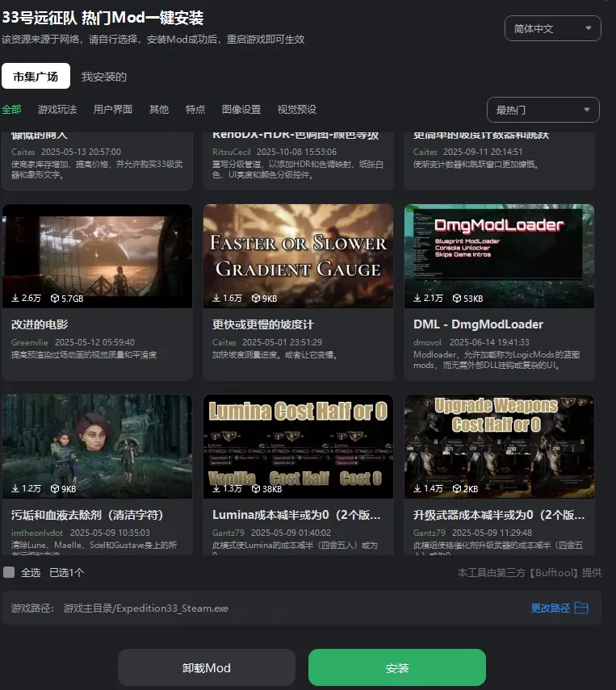The width and height of the screenshot is (616, 690).
Task: Click the download icon next to 2.1万
Action: coord(417,298)
